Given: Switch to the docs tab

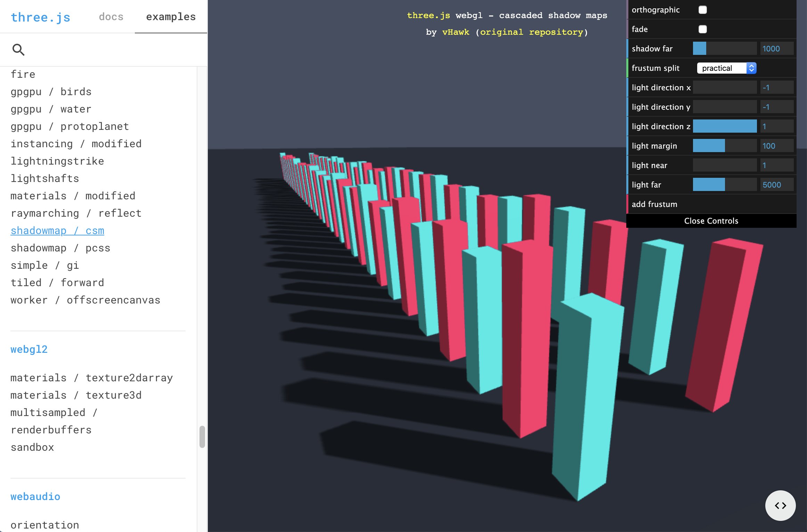Looking at the screenshot, I should [x=111, y=17].
